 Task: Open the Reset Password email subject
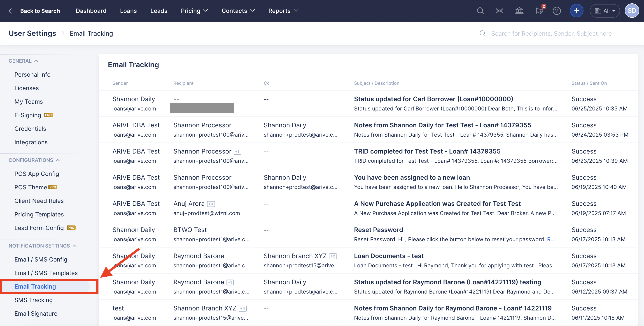378,230
